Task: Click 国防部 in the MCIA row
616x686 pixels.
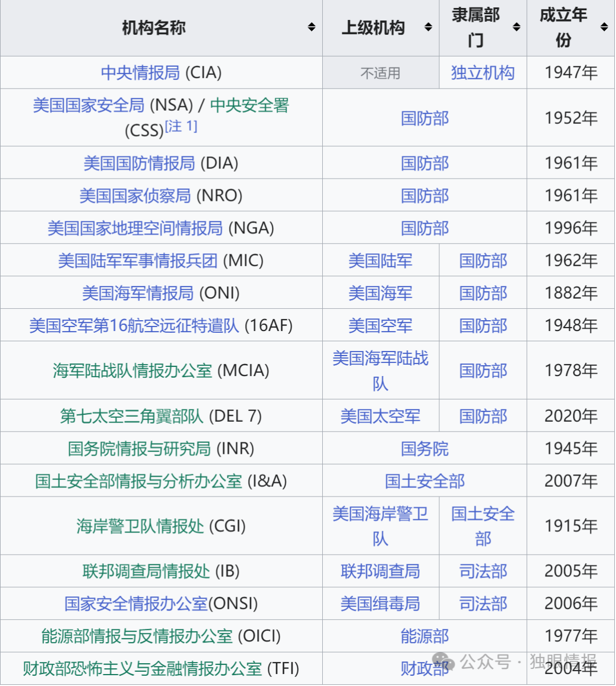Action: pyautogui.click(x=483, y=371)
